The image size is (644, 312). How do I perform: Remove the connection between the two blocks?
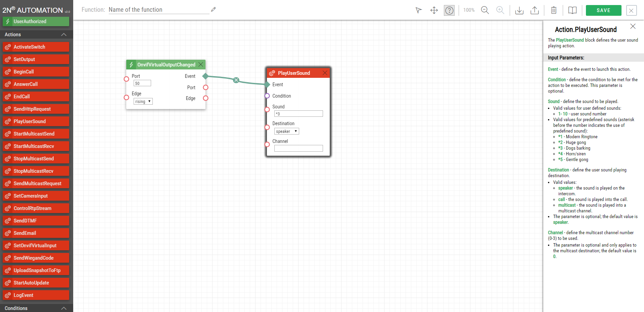click(236, 80)
